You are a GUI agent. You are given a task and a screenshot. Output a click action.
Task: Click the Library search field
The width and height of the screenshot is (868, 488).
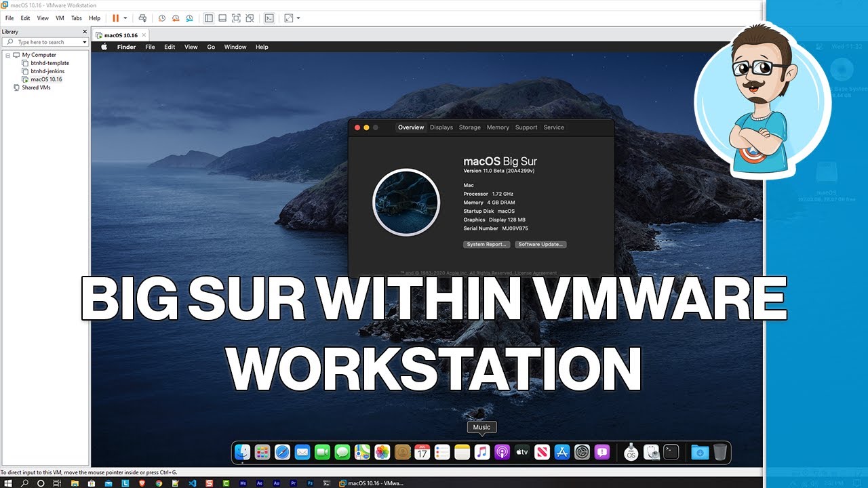coord(45,42)
